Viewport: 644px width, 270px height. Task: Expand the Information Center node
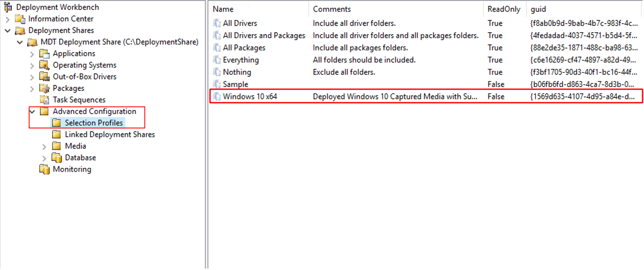pos(8,19)
